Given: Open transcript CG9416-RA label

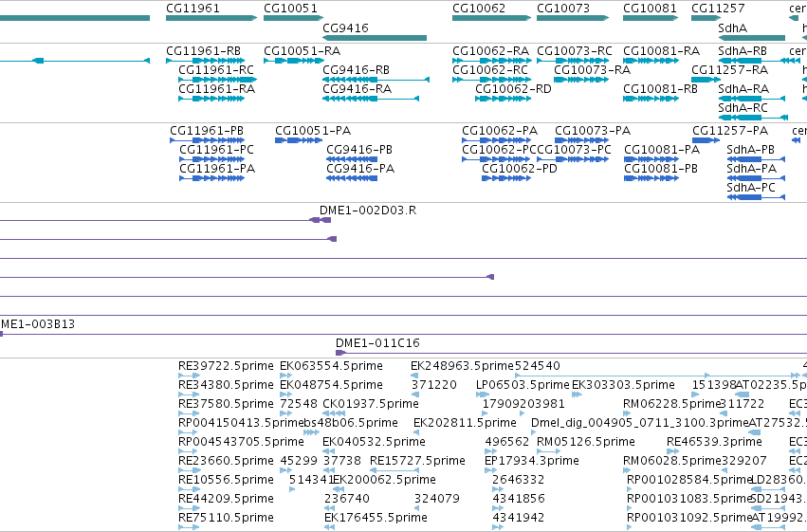Looking at the screenshot, I should (358, 89).
